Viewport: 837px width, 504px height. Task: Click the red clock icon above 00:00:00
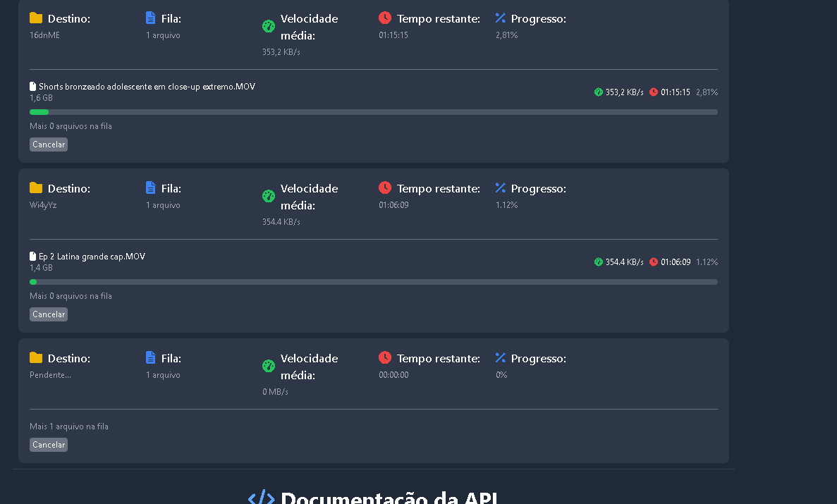(385, 357)
